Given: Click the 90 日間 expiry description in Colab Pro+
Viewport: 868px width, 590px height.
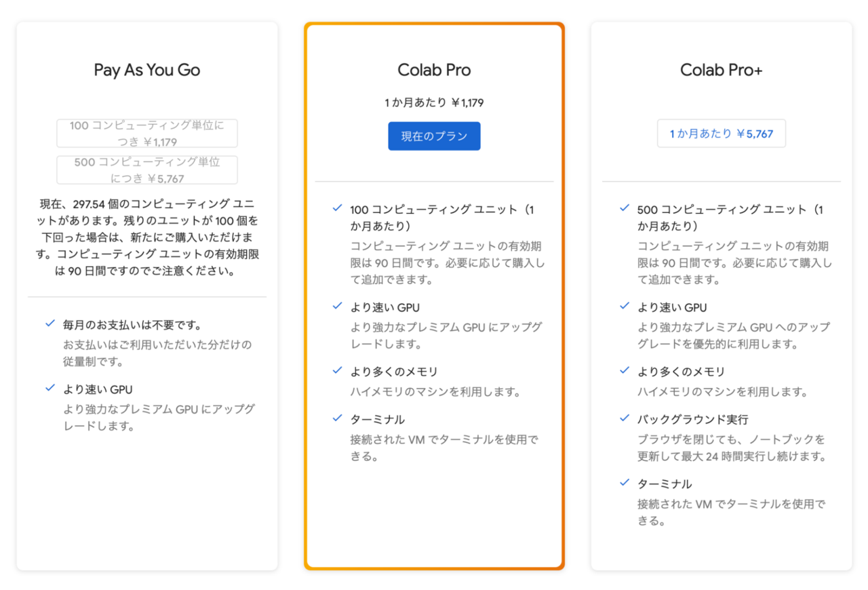Looking at the screenshot, I should click(x=735, y=262).
